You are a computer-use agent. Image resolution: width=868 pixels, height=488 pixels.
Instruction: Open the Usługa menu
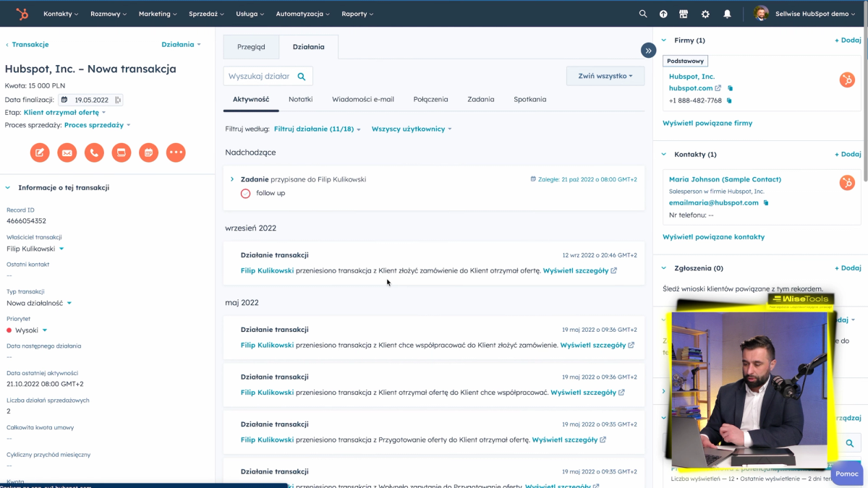click(250, 14)
